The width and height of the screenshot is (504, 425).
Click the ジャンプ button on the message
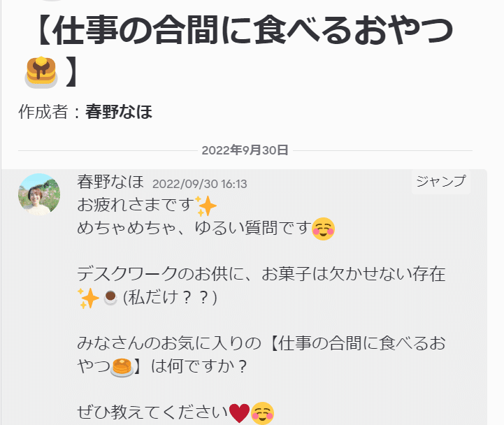(x=441, y=181)
